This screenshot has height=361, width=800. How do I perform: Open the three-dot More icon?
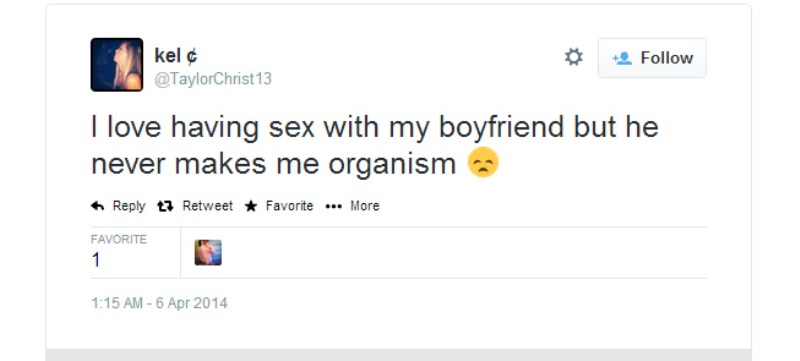click(333, 207)
